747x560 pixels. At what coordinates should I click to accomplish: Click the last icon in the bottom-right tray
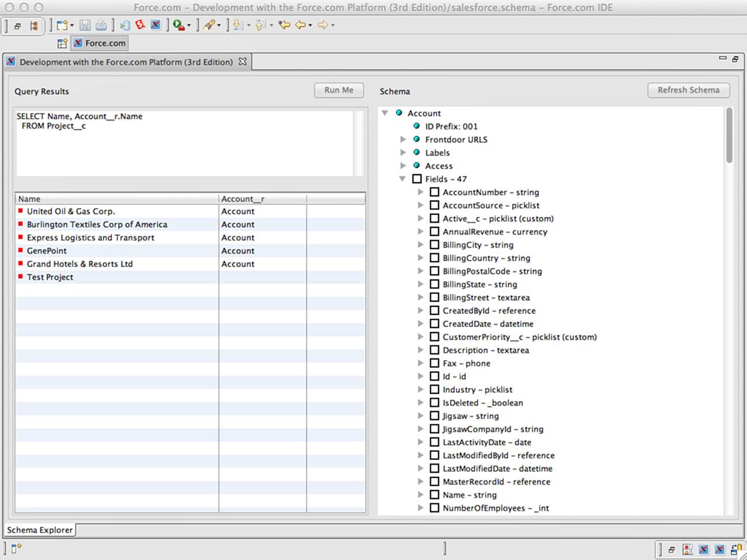pyautogui.click(x=736, y=549)
